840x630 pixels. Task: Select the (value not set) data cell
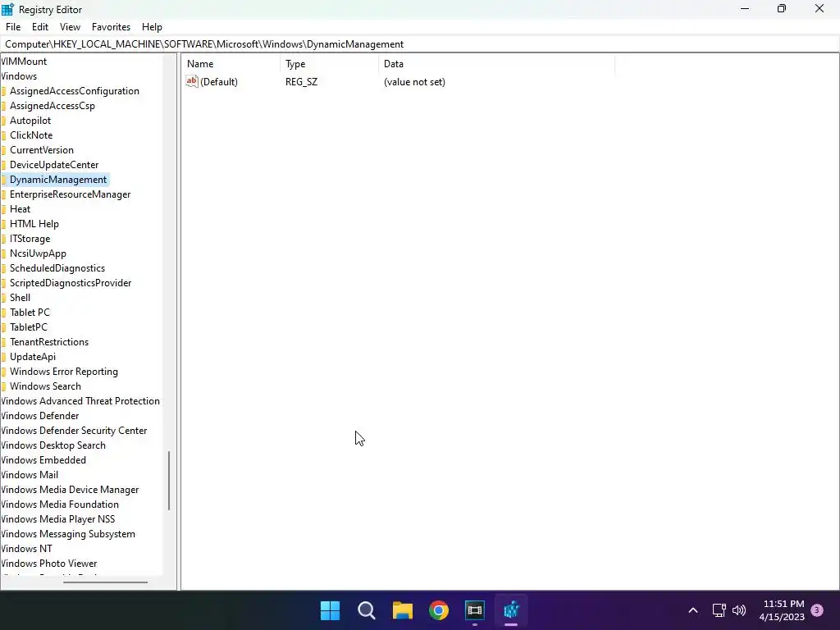pos(414,82)
